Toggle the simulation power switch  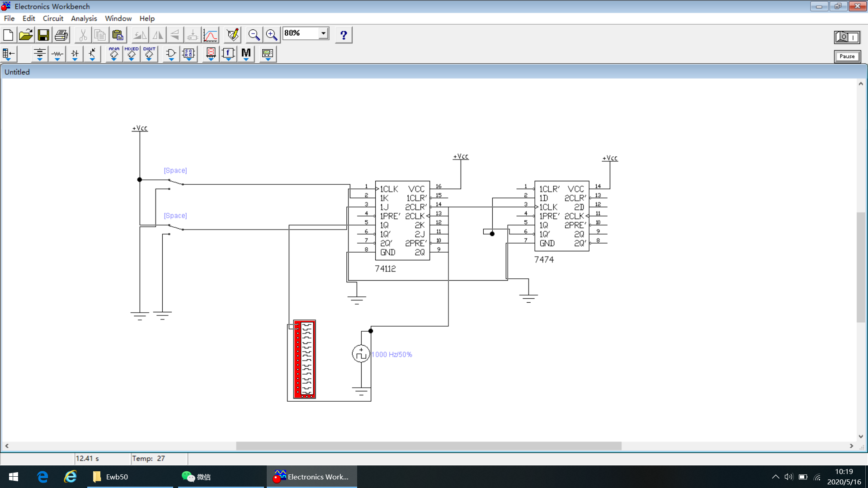[x=847, y=37]
